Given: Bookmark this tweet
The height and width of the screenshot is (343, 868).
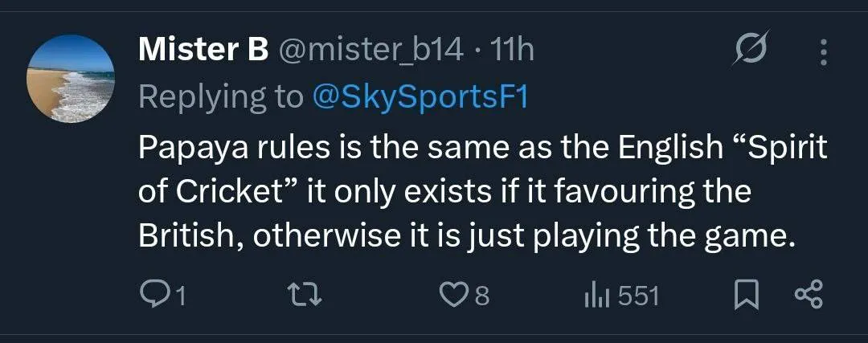Looking at the screenshot, I should (x=747, y=296).
